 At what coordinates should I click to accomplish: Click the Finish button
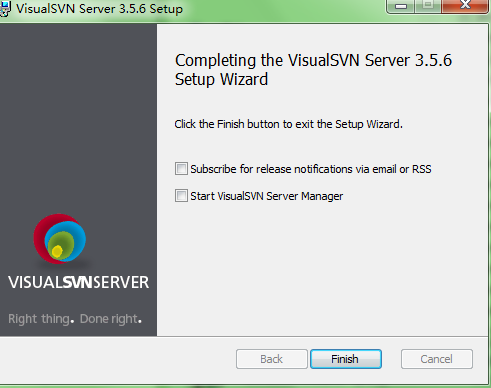[346, 359]
